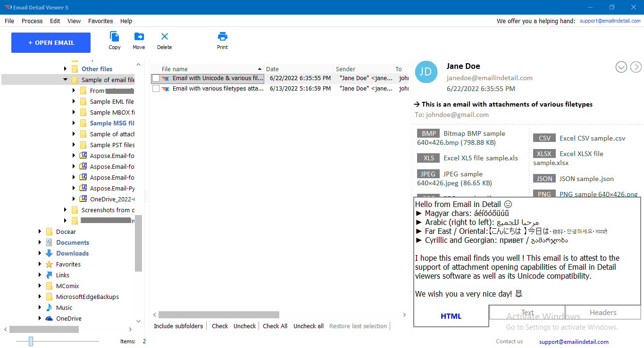Open the CSV attachment sample.csv
The width and height of the screenshot is (644, 348).
(x=544, y=138)
